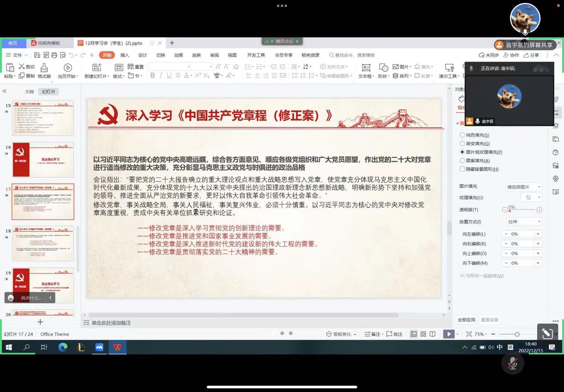Open the Design (设计) ribbon tab

143,55
